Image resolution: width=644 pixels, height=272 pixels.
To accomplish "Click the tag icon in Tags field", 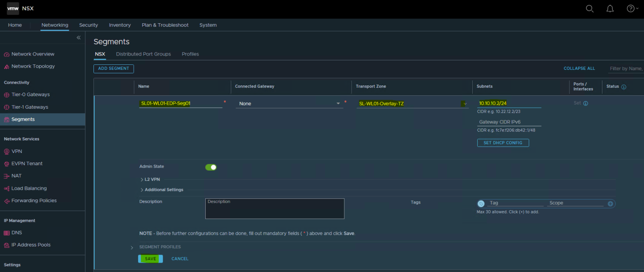I will click(x=481, y=204).
